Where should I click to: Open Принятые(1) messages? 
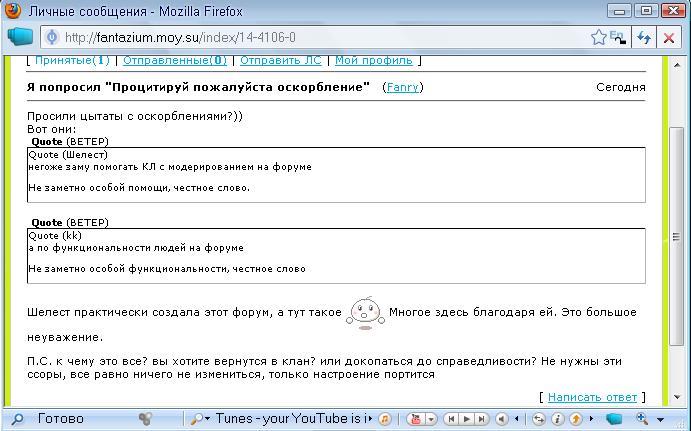72,60
